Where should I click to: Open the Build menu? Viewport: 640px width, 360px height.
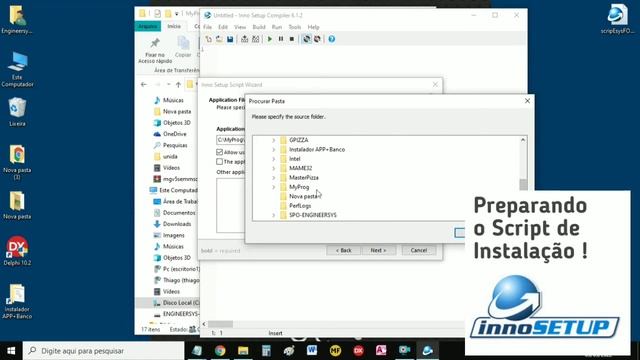tap(259, 27)
